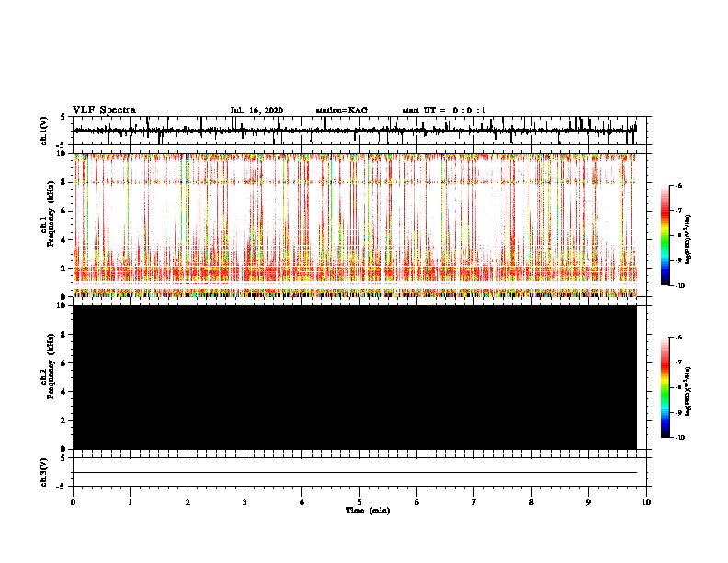Click the 8 kHz tick on ch.1 spectrogram
Screen dimensions: 728x563
(x=64, y=182)
